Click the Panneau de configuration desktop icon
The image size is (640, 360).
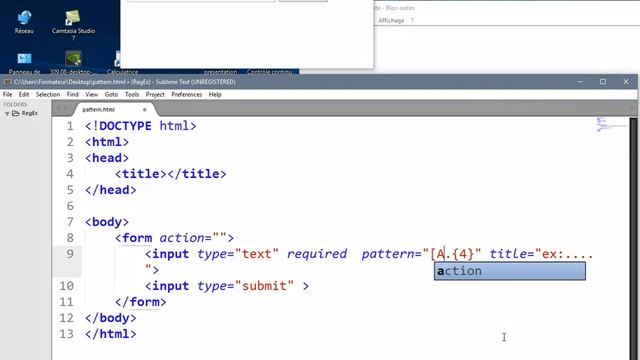pos(24,62)
